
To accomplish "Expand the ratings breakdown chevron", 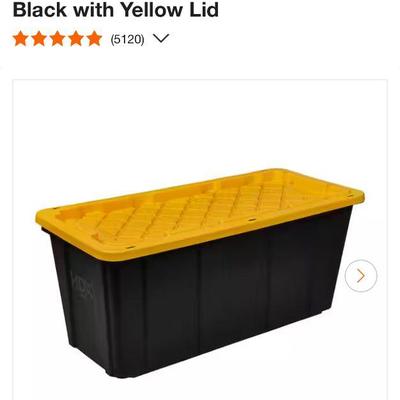I will click(x=161, y=39).
